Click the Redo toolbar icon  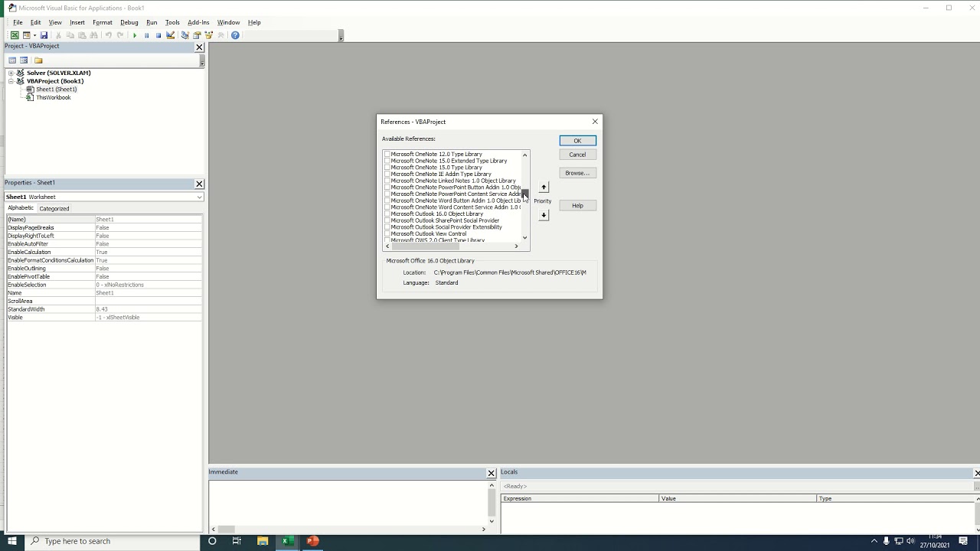119,35
